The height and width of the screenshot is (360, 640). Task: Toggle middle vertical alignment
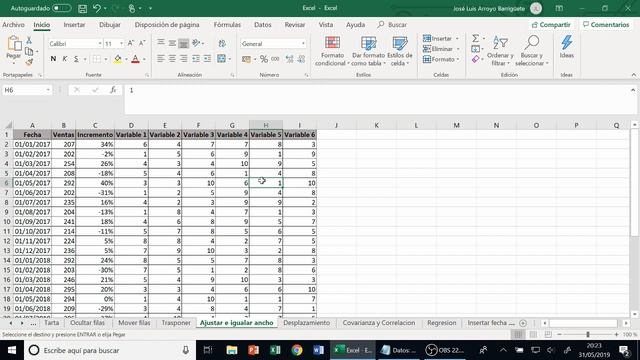pos(172,43)
